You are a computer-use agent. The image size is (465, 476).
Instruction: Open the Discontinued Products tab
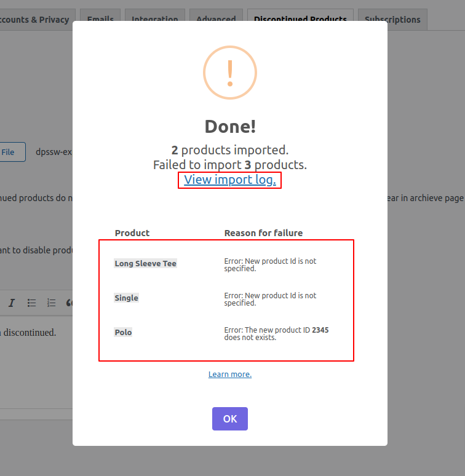pos(300,19)
